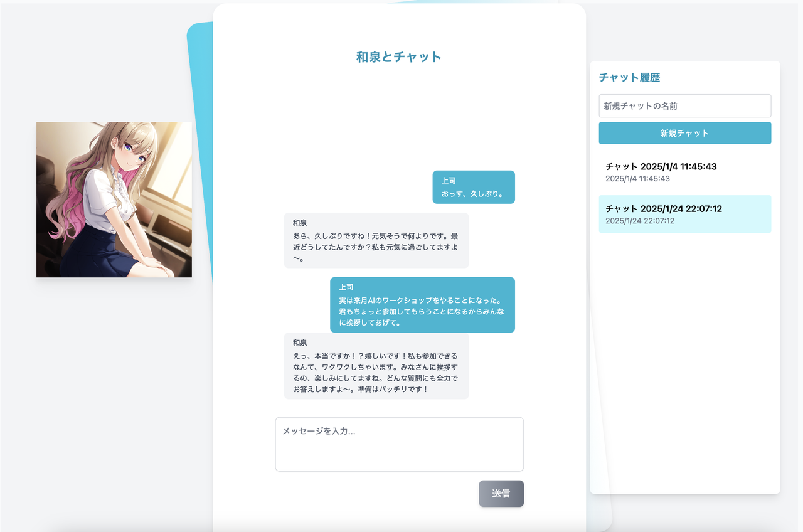Select the highlighted チャット 2025/1/24 22:07:12 entry

tap(663, 208)
